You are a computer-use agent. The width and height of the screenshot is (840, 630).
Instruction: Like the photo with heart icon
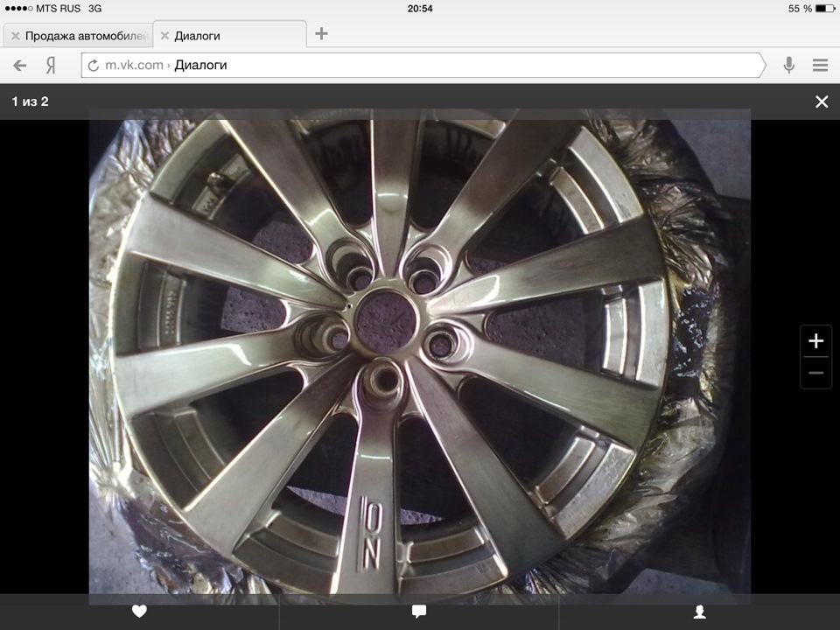[x=139, y=612]
